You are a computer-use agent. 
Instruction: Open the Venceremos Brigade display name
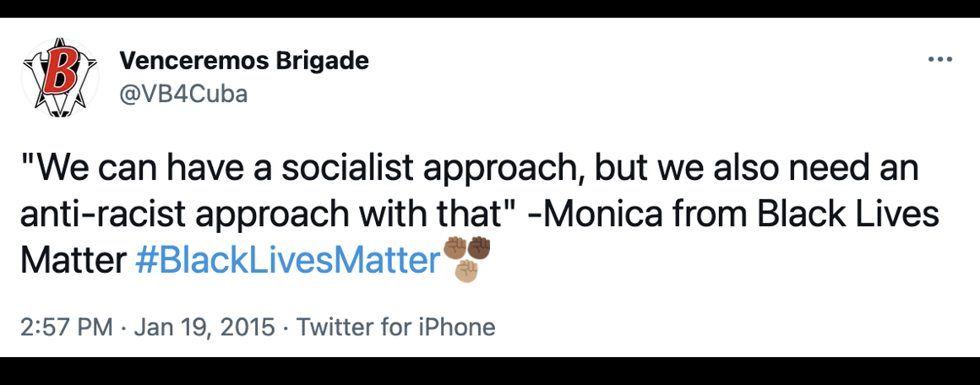[x=244, y=61]
